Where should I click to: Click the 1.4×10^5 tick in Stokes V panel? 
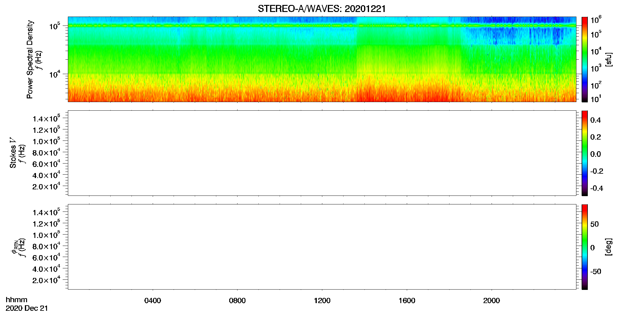46,118
